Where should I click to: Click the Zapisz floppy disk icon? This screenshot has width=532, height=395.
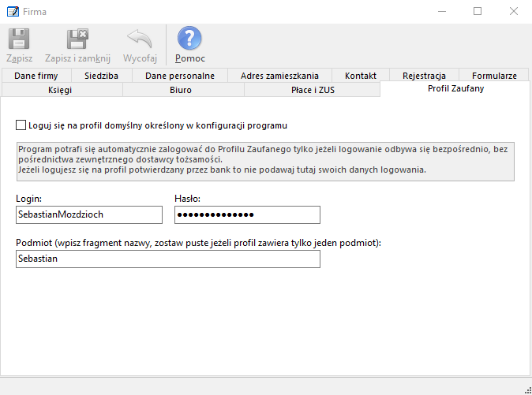click(x=19, y=39)
